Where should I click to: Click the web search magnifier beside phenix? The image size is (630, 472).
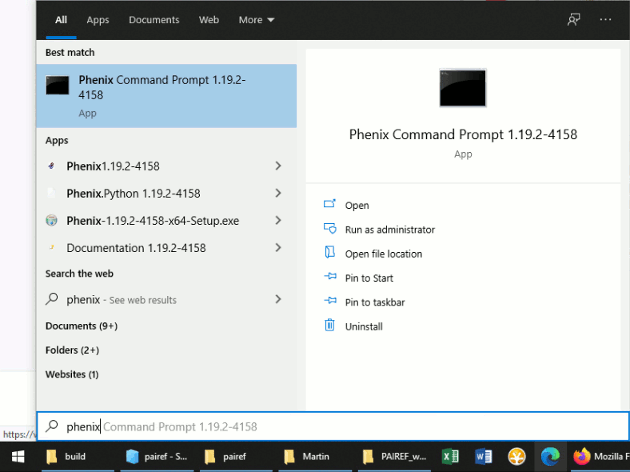[x=52, y=299]
